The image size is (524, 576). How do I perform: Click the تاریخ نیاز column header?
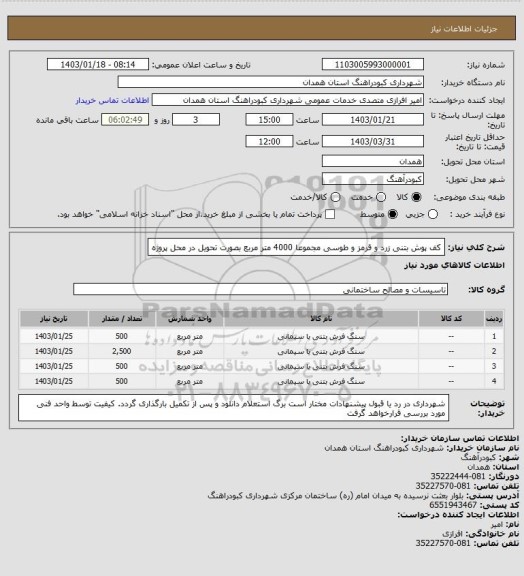click(54, 319)
